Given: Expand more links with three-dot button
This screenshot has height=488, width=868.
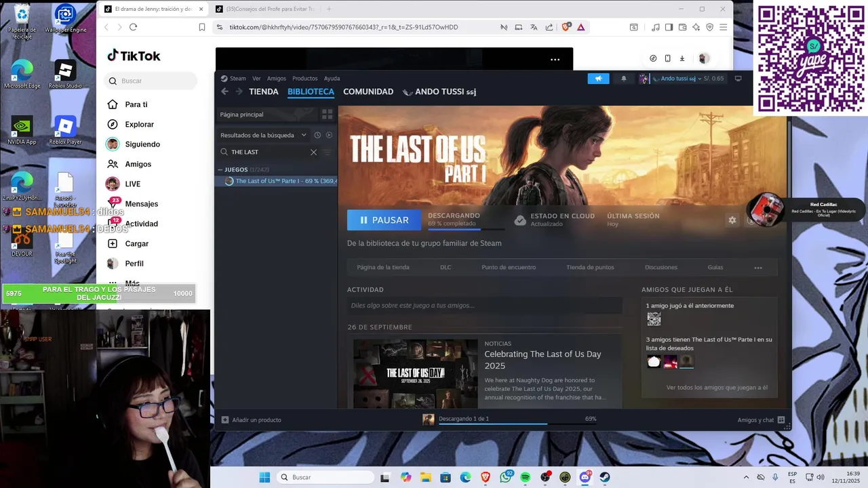Looking at the screenshot, I should pos(758,268).
